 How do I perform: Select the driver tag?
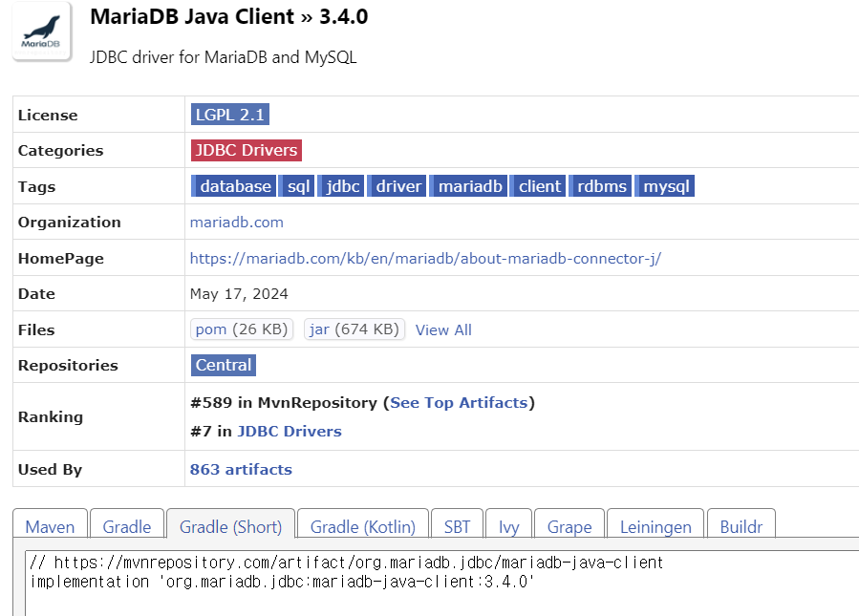click(397, 186)
